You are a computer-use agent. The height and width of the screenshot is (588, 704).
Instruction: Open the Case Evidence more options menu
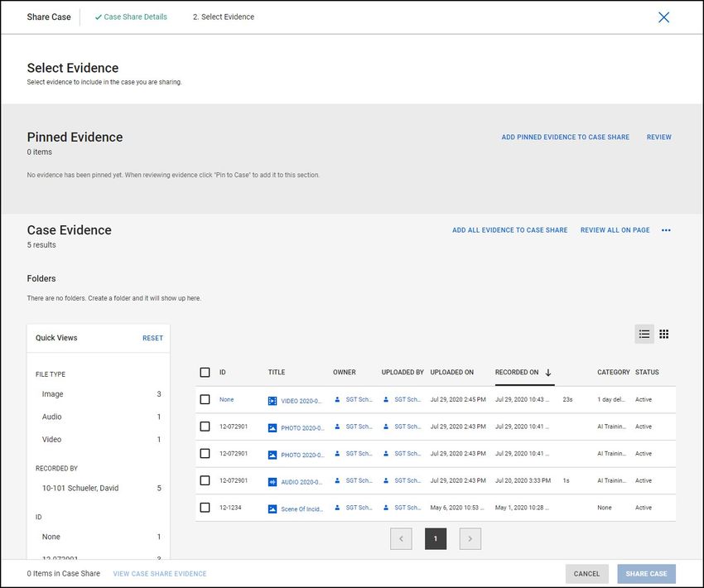(666, 230)
